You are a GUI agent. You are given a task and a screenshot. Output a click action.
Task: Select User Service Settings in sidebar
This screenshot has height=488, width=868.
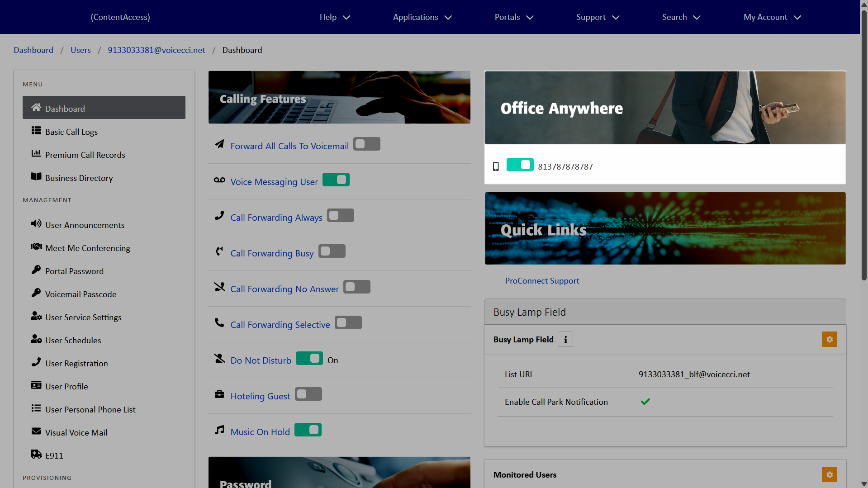pos(83,317)
